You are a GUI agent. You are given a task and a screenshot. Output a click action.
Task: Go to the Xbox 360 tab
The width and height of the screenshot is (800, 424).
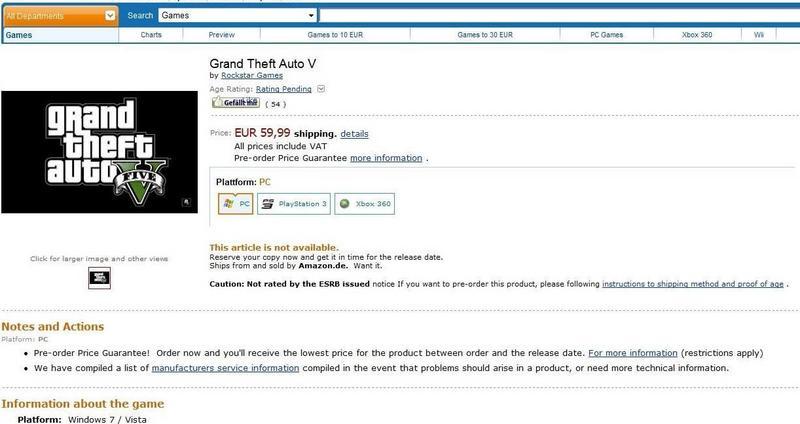click(x=697, y=35)
